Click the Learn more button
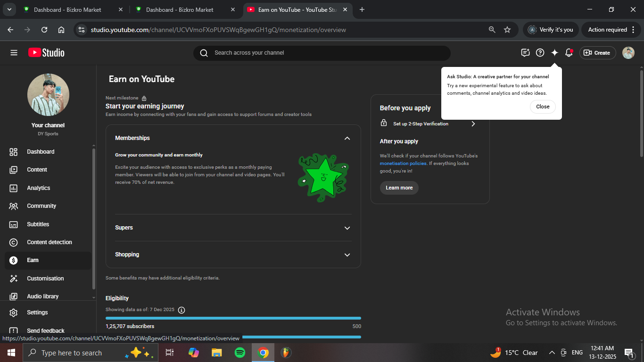Screen dimensions: 644x362 (x=399, y=188)
